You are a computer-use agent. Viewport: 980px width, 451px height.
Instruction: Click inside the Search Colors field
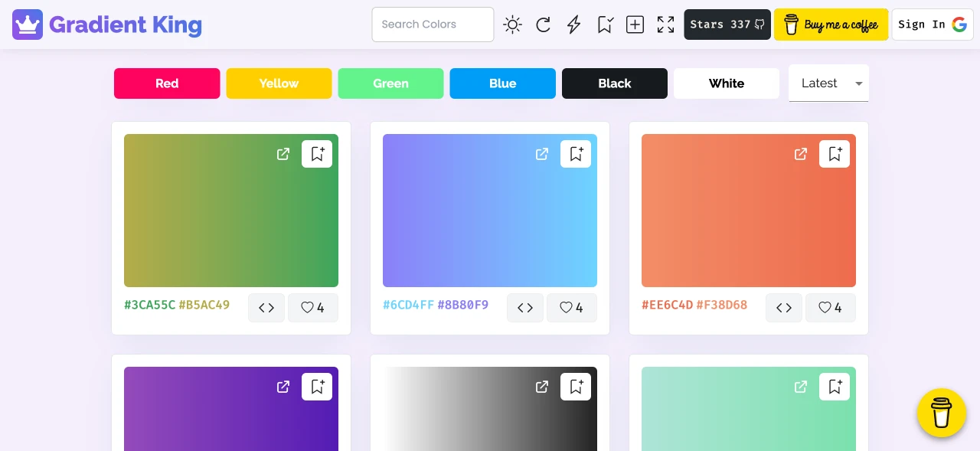[x=433, y=25]
